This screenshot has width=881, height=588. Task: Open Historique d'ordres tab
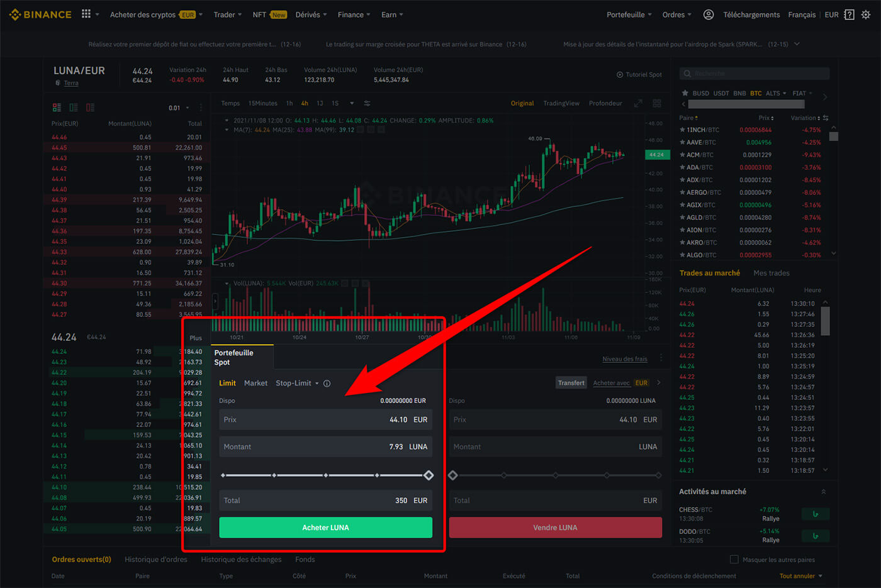[156, 559]
